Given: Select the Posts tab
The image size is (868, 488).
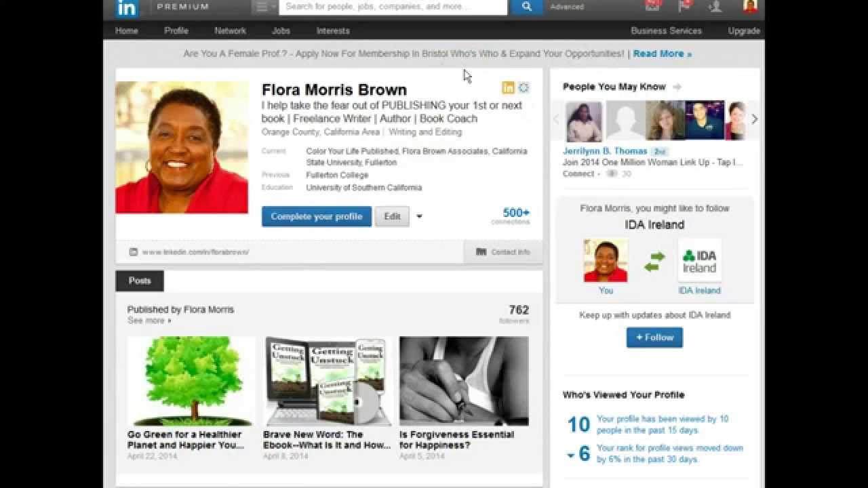Looking at the screenshot, I should point(140,281).
